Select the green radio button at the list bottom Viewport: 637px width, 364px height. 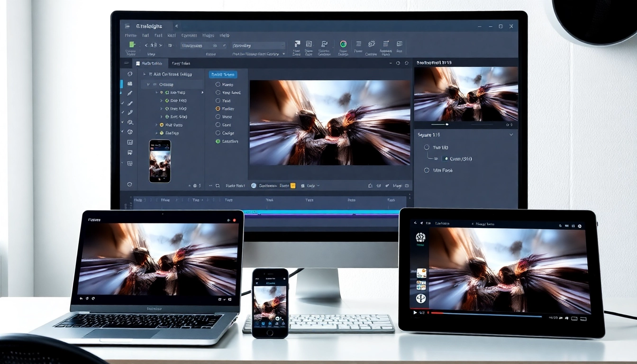[x=218, y=141]
